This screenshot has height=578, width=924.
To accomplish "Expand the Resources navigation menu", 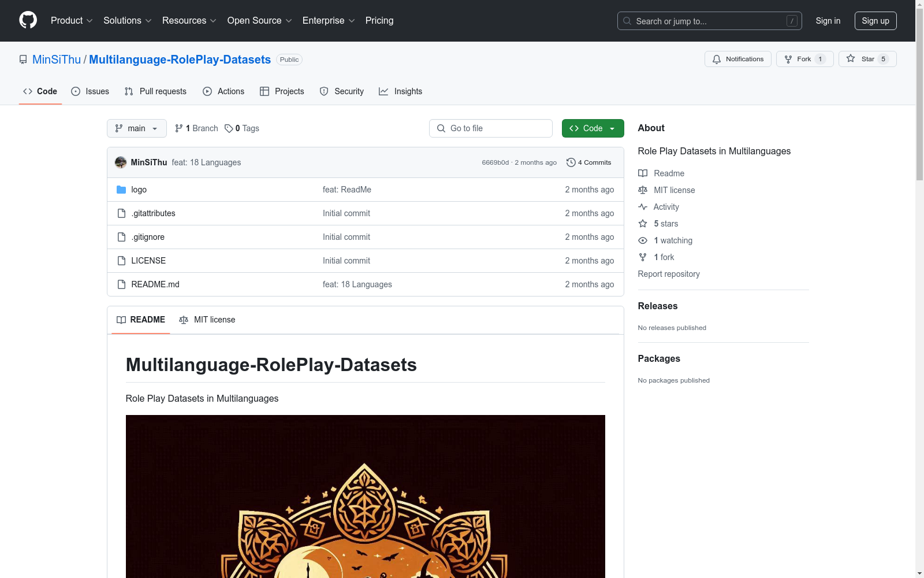I will point(189,20).
